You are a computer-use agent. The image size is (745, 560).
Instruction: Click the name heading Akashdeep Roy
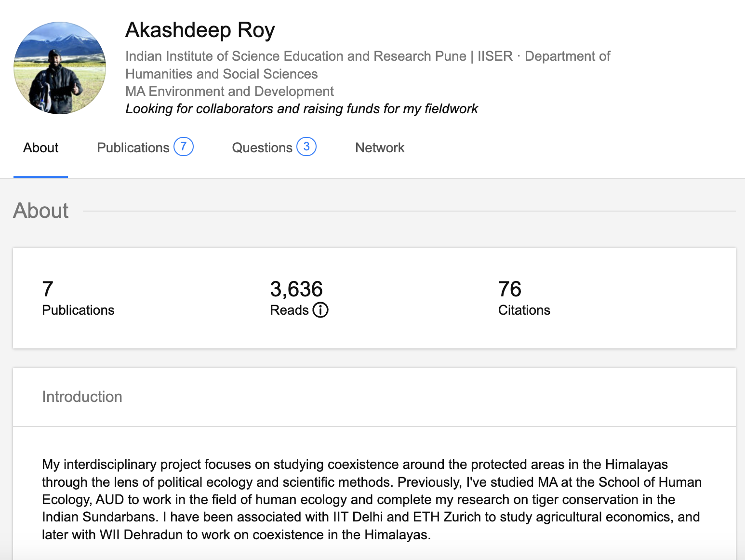(200, 30)
